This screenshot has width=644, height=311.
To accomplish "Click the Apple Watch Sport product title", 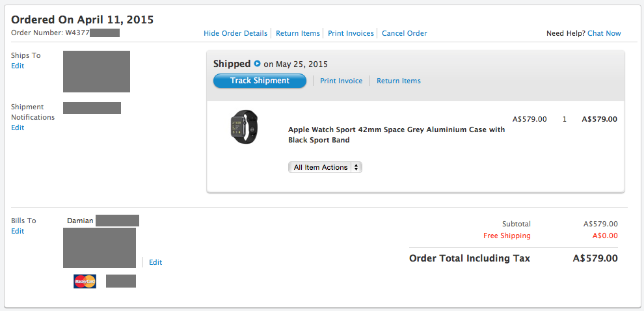I will tap(397, 134).
